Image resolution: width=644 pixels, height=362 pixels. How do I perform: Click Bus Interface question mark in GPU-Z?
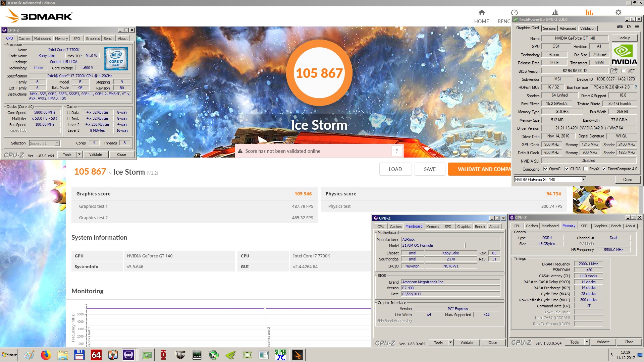(x=636, y=87)
